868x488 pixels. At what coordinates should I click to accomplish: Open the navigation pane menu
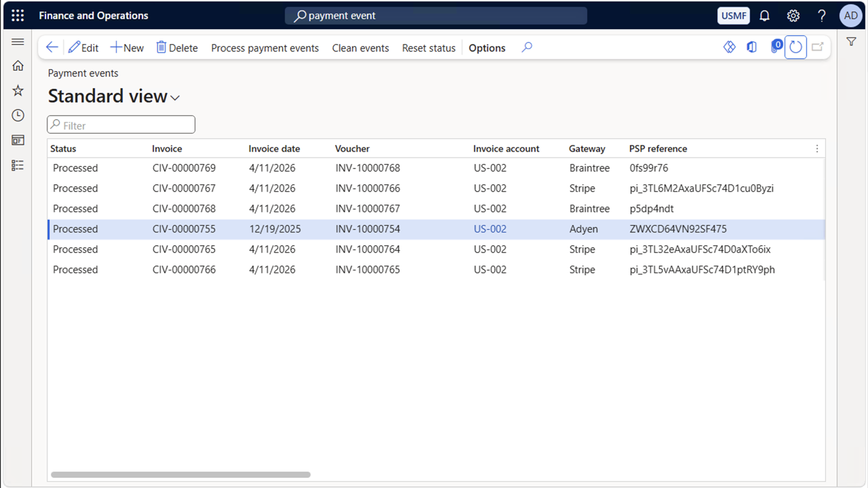tap(18, 41)
